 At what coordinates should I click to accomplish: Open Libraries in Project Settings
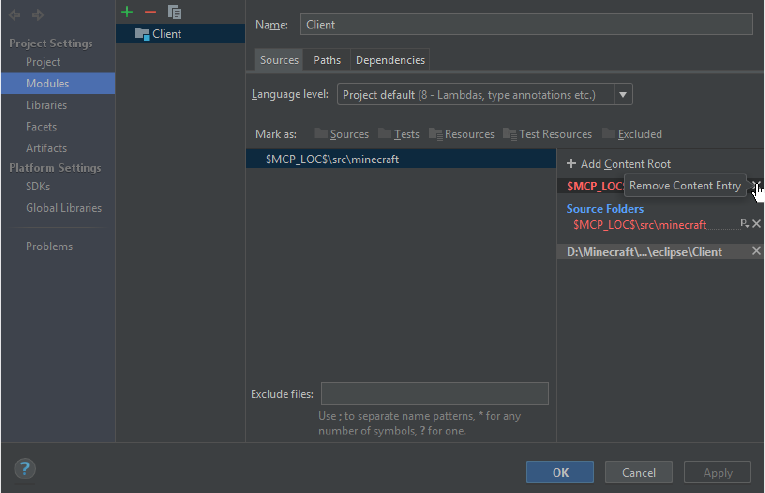46,105
